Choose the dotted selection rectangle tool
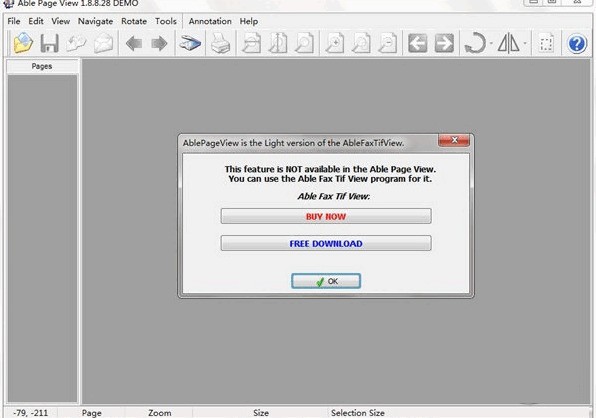The width and height of the screenshot is (596, 418). [546, 43]
